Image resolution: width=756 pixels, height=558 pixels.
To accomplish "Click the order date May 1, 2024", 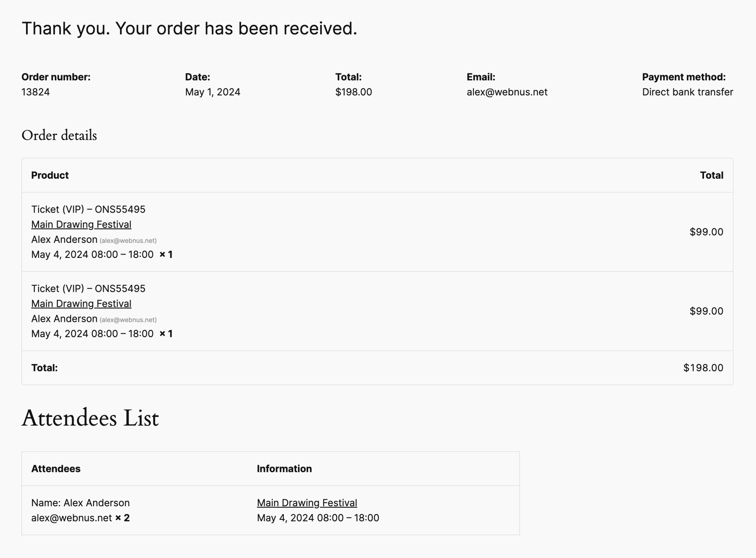I will click(x=212, y=92).
